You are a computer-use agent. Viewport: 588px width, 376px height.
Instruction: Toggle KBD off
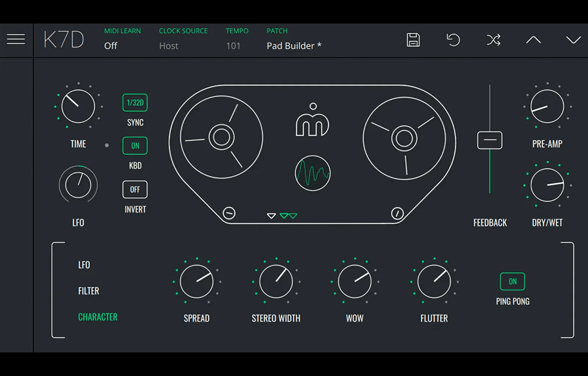point(135,146)
